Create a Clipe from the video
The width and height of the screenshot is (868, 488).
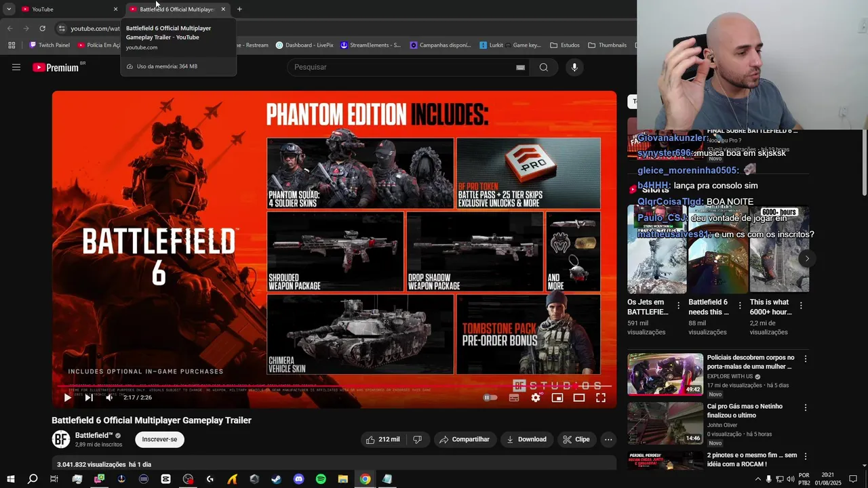tap(576, 439)
